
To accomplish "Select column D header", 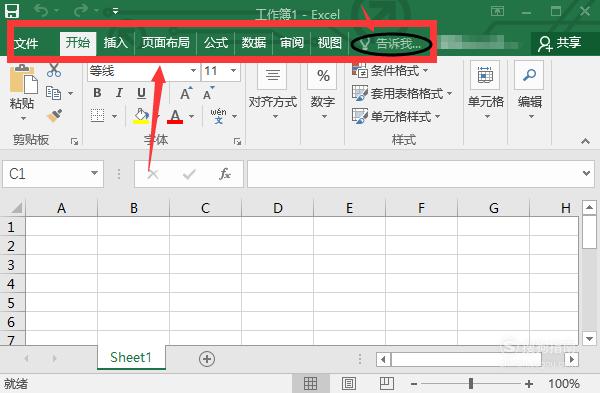I will pos(278,208).
